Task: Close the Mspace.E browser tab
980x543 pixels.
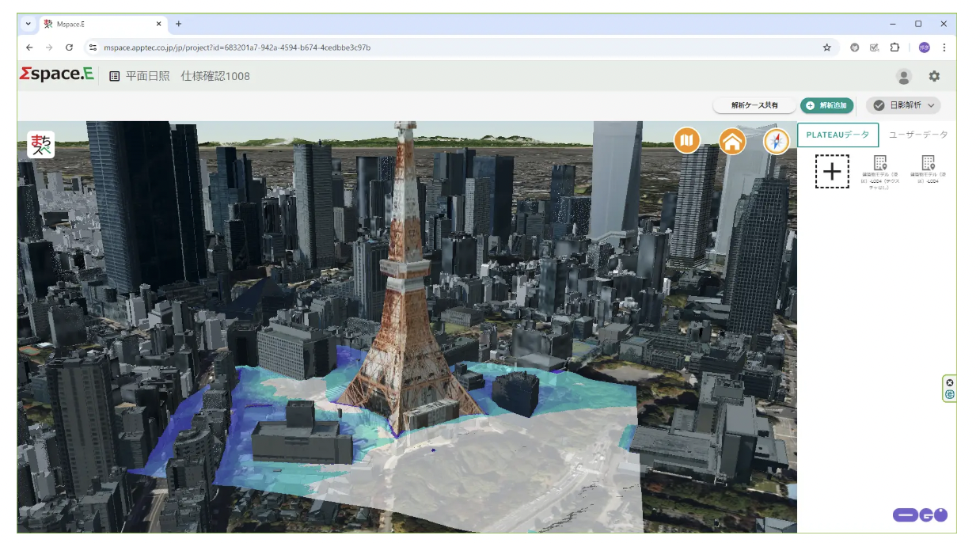Action: tap(158, 24)
